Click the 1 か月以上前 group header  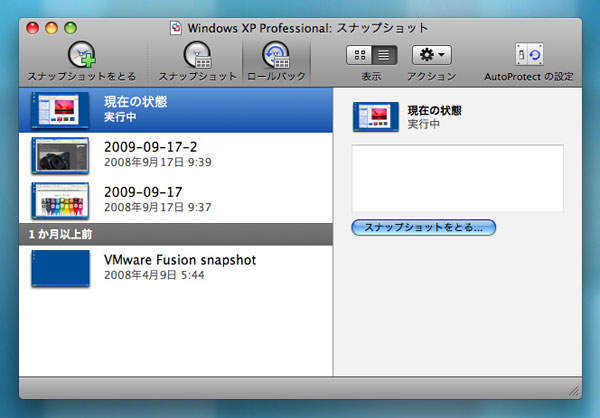[176, 234]
